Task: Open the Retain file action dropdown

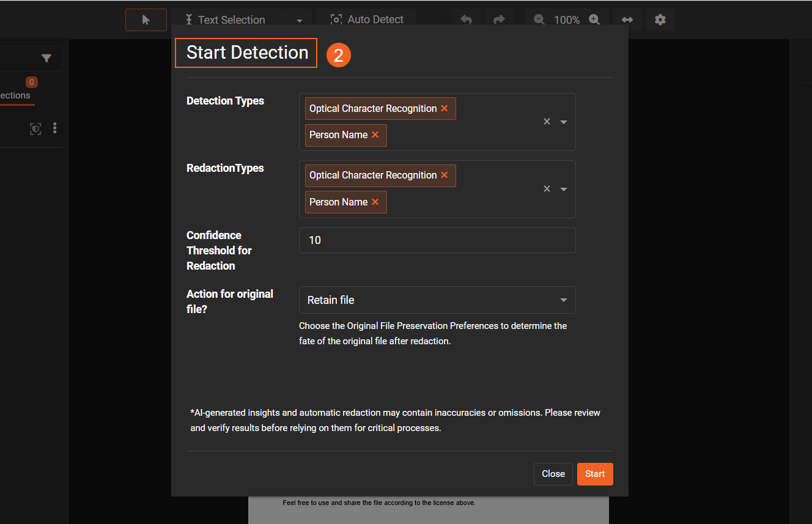Action: (437, 300)
